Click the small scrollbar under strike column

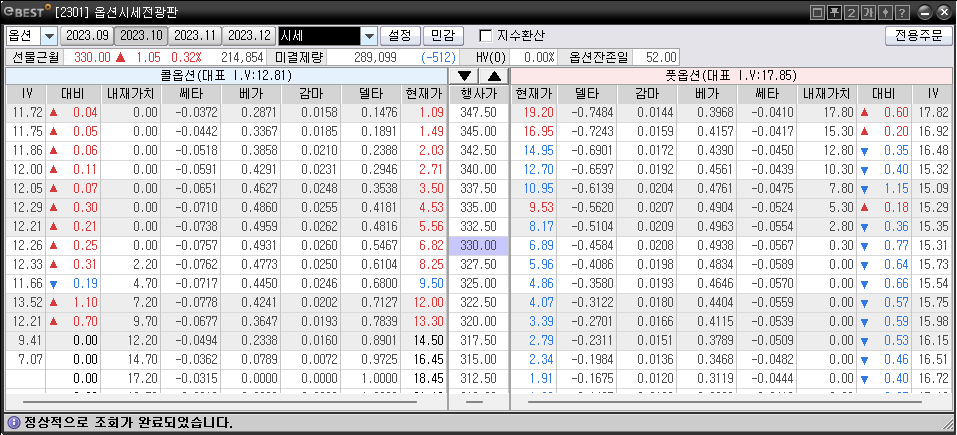(x=474, y=402)
